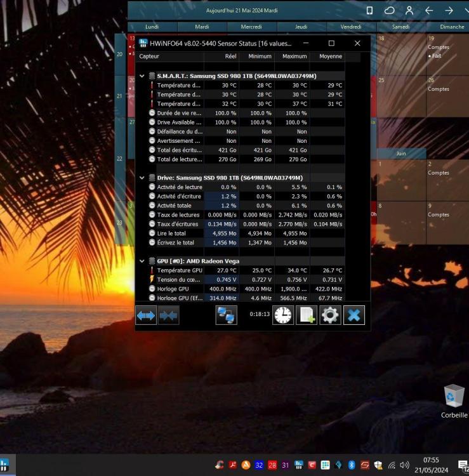This screenshot has width=469, height=476.
Task: Open the Corbeille recycle bin desktop icon
Action: tap(454, 401)
